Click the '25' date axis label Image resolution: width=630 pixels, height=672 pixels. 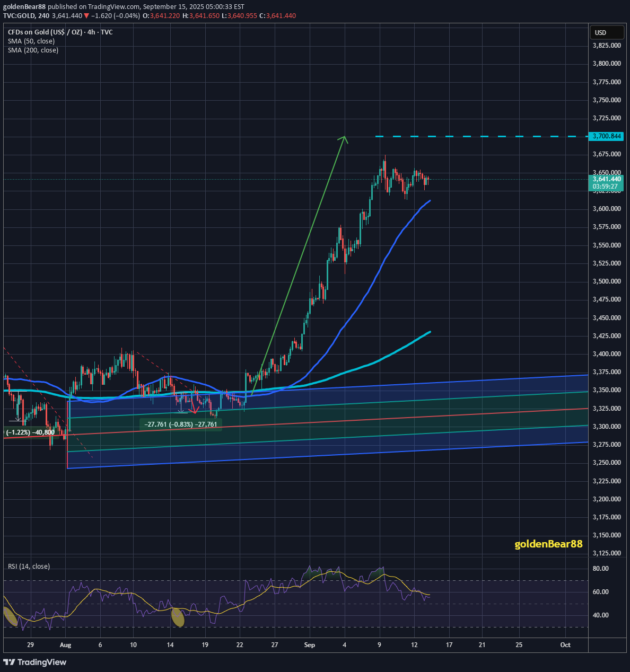[x=519, y=645]
